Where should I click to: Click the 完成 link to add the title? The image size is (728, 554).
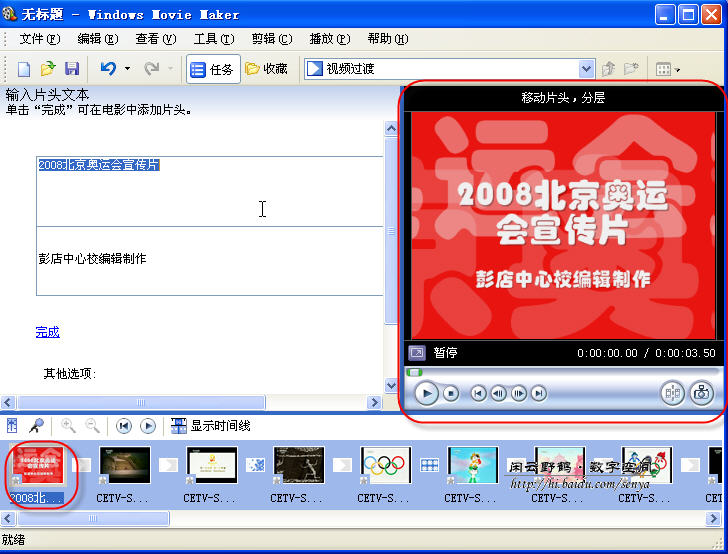[48, 332]
